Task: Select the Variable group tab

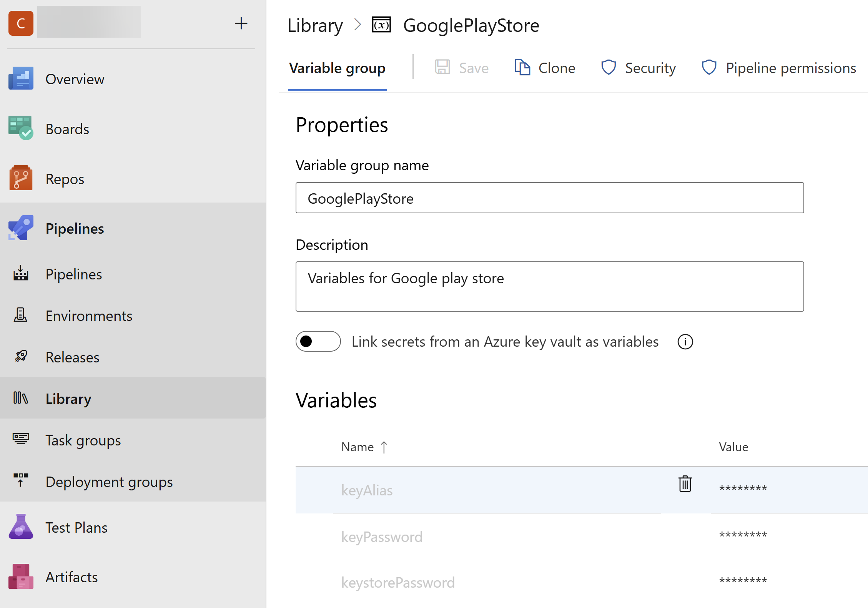Action: tap(337, 68)
